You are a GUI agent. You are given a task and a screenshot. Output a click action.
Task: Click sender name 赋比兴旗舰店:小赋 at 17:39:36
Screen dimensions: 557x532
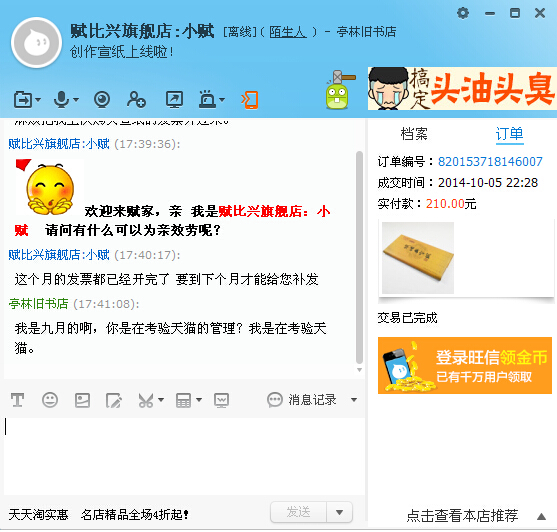[59, 144]
